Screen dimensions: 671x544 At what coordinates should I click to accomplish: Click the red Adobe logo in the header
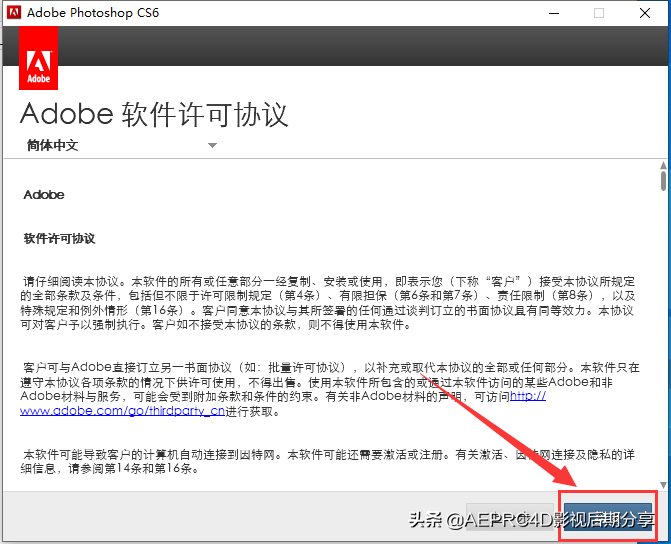pos(39,58)
